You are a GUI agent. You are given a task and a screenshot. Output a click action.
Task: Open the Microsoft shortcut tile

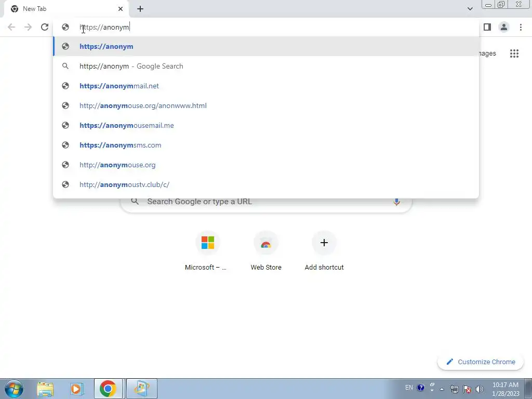tap(208, 251)
